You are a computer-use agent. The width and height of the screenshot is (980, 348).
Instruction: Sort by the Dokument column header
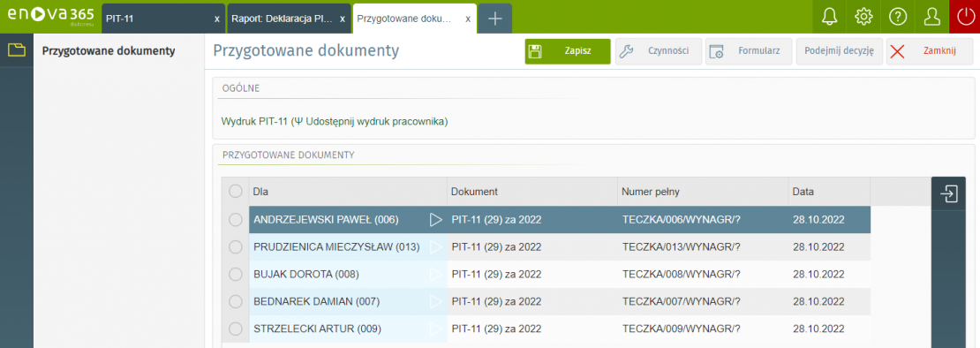coord(531,192)
